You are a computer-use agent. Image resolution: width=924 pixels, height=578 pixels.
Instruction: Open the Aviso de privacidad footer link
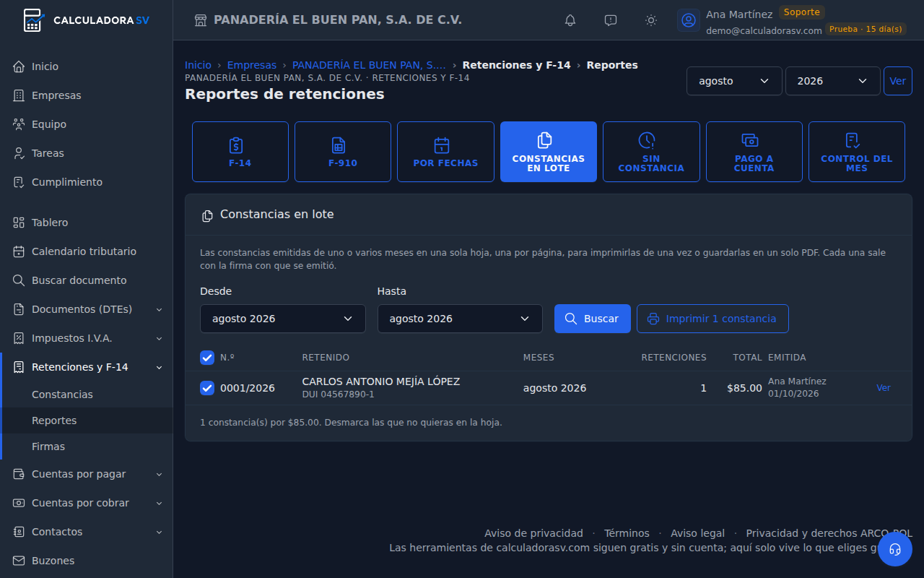[533, 533]
